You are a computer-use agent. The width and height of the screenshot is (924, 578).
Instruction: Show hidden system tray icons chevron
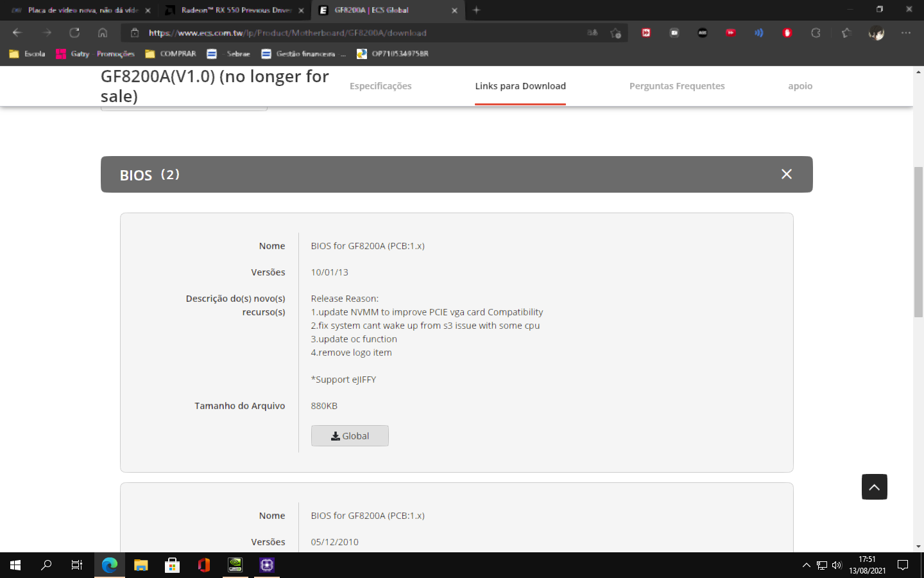(807, 565)
